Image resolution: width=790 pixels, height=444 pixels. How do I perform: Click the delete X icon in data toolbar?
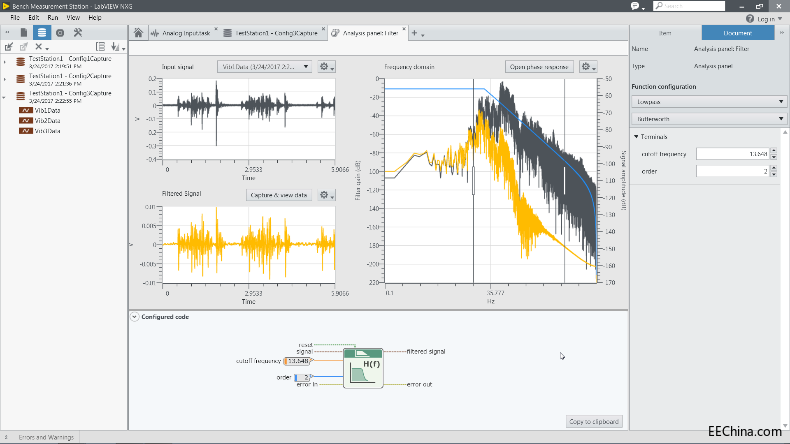(38, 47)
